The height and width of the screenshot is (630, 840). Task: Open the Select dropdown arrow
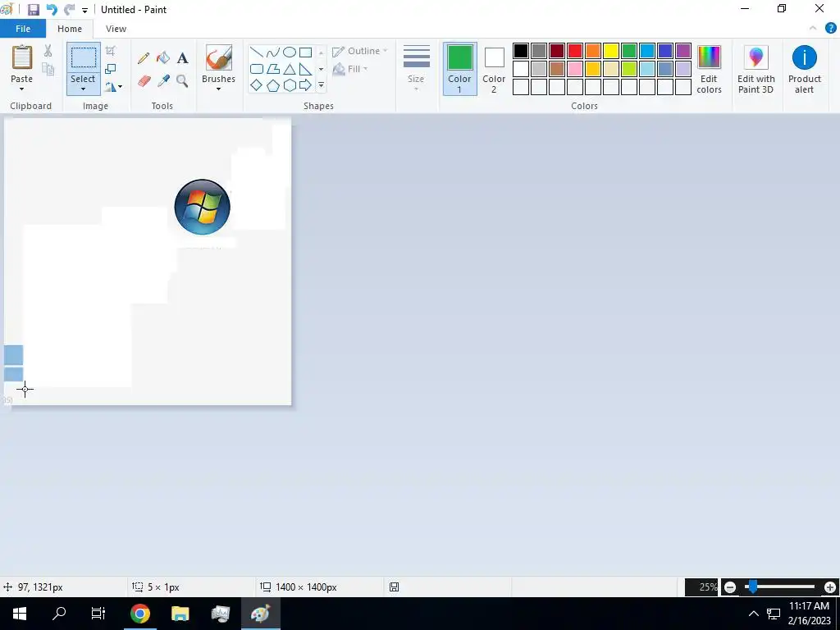[83, 89]
